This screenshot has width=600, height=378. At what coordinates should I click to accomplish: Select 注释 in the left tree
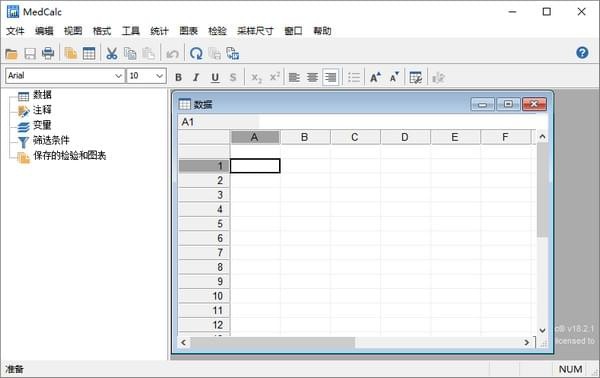click(42, 110)
